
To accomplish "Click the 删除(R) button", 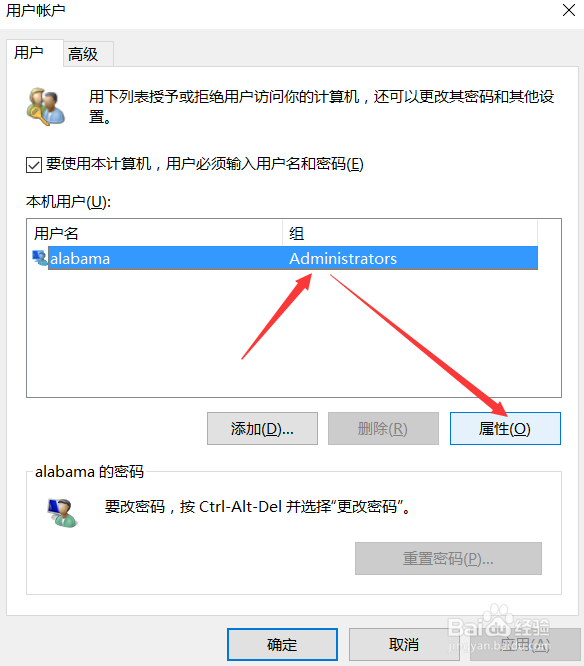I will (x=383, y=429).
